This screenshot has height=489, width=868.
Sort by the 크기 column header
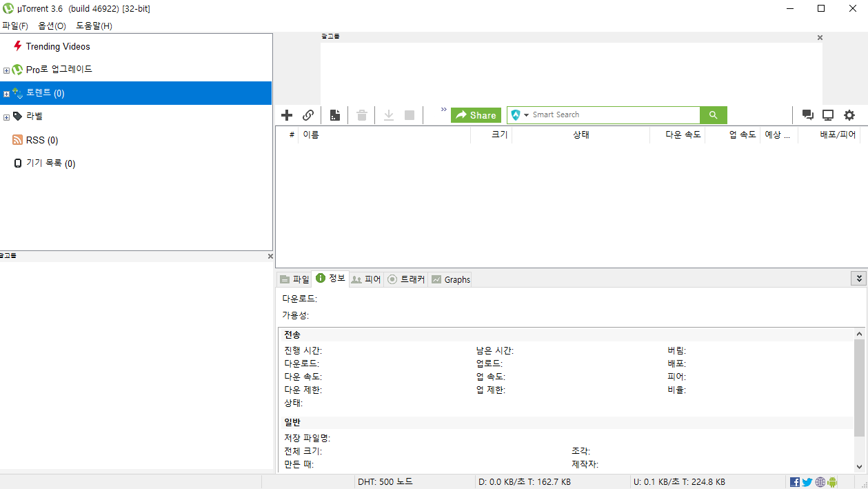coord(492,135)
